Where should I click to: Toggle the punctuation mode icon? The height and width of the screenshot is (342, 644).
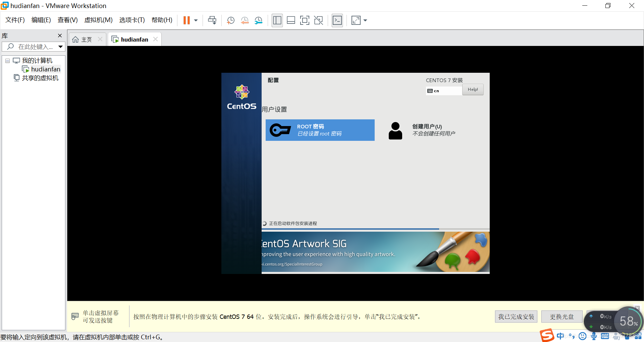[572, 336]
